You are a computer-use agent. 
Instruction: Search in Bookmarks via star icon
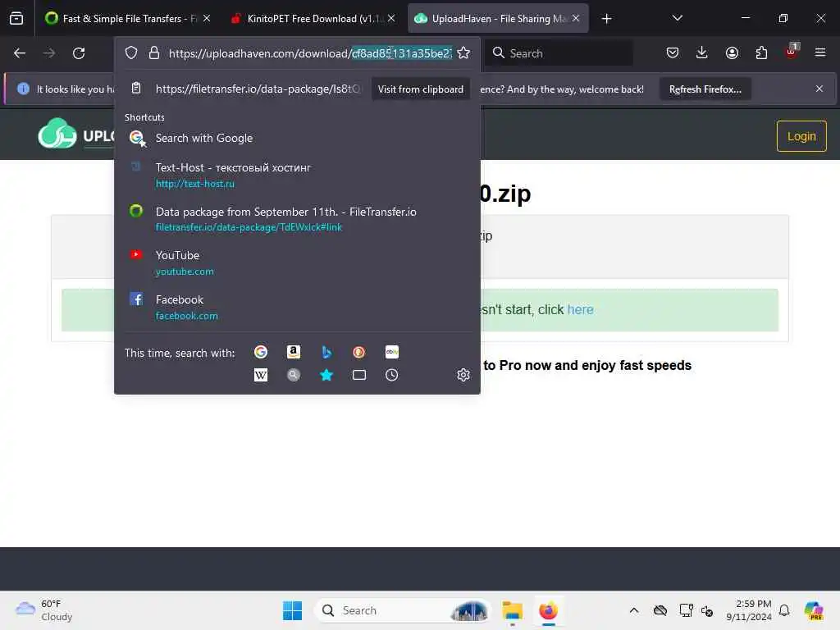click(x=326, y=375)
